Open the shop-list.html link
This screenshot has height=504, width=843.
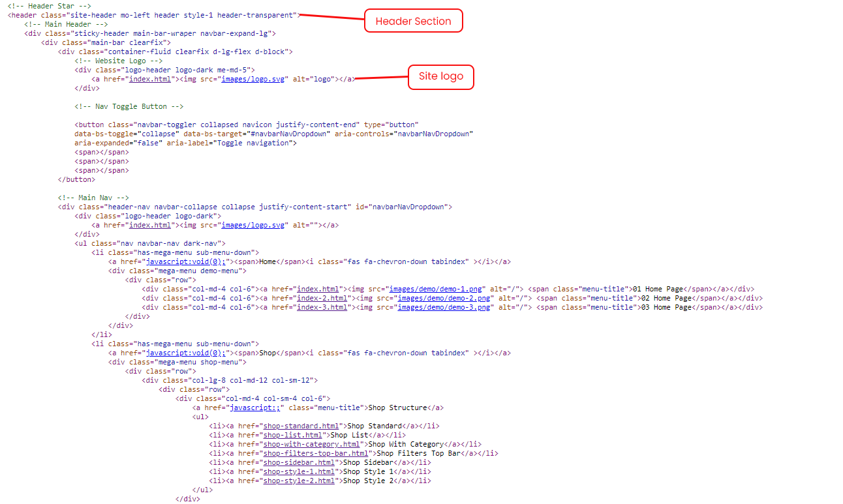[x=292, y=435]
